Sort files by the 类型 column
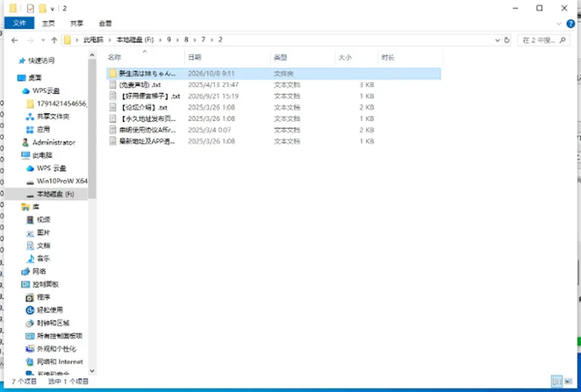 pyautogui.click(x=303, y=57)
